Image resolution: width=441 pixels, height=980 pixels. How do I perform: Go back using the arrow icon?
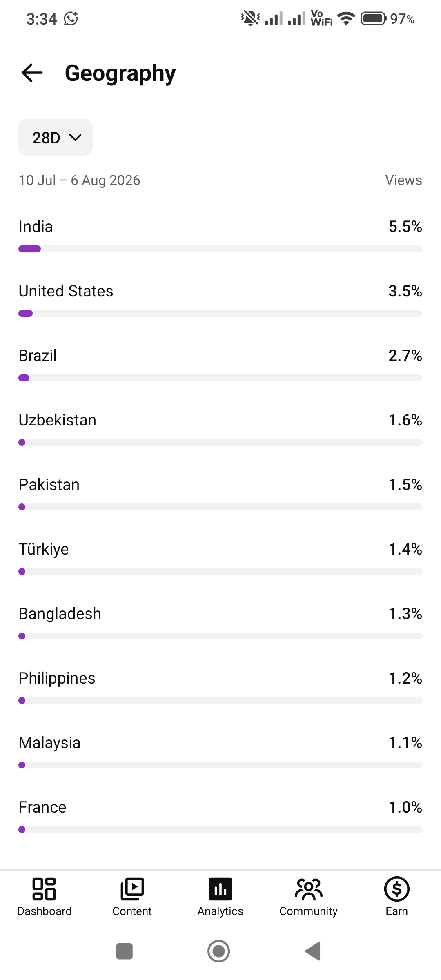[x=32, y=73]
